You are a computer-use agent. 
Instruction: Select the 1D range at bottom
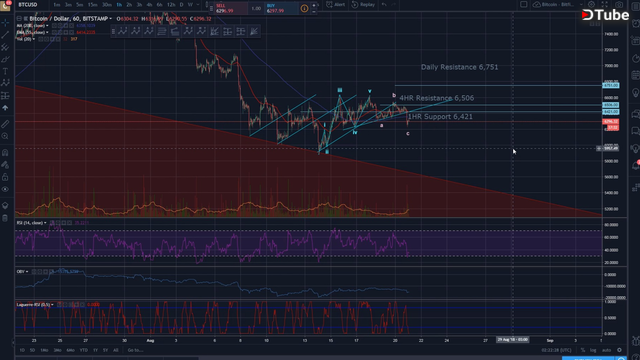[x=22, y=350]
